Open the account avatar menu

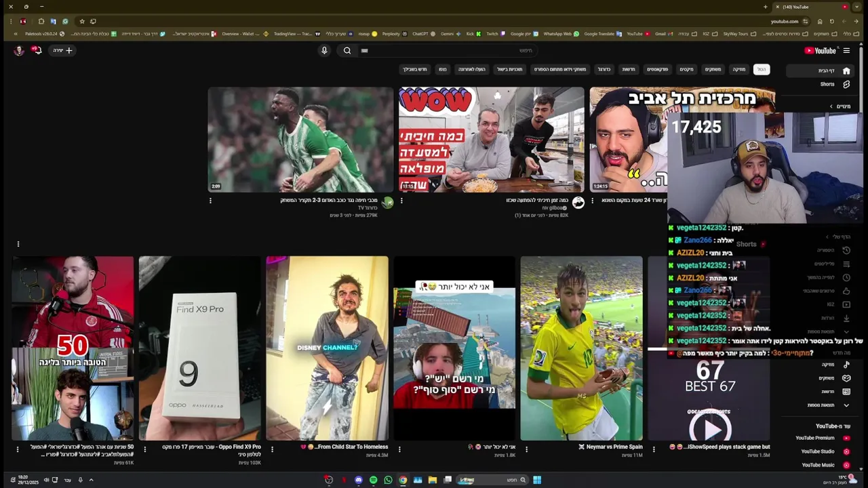pyautogui.click(x=19, y=50)
